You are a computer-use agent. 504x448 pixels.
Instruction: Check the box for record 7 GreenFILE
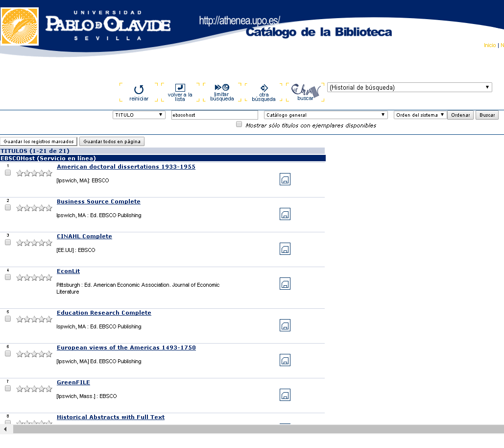pos(8,388)
